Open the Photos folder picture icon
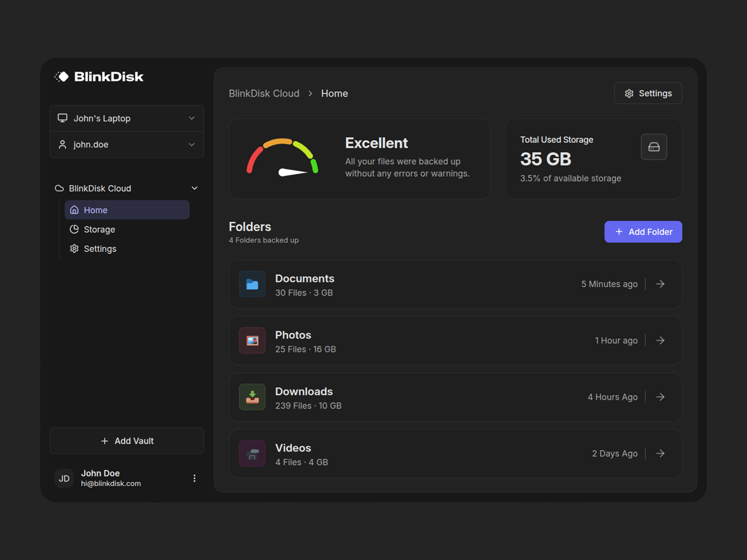The width and height of the screenshot is (747, 560). click(x=252, y=340)
